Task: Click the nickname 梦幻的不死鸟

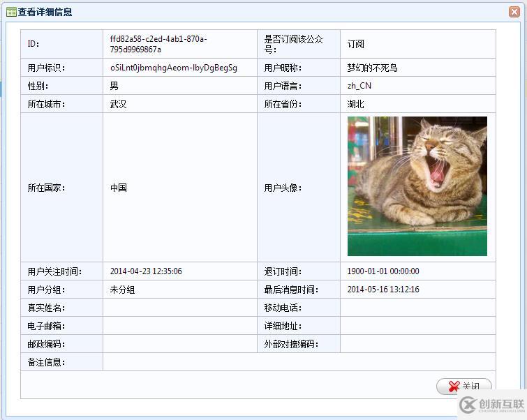Action: [x=373, y=68]
